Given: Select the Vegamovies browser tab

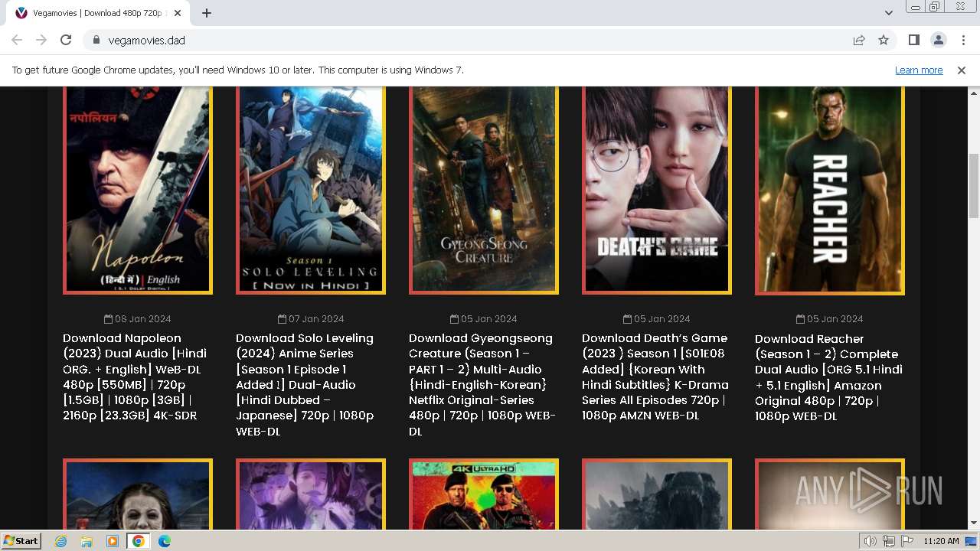Looking at the screenshot, I should [x=100, y=13].
